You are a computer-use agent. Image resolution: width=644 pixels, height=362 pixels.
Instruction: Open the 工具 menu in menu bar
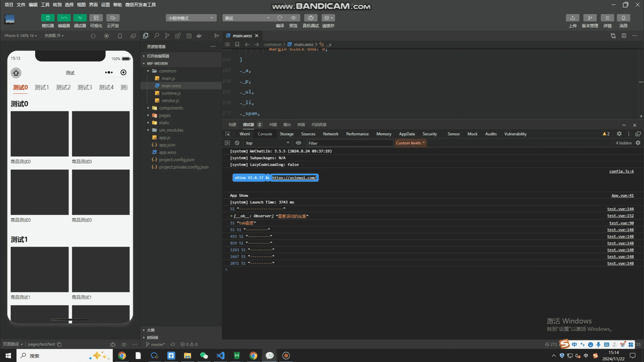click(45, 5)
